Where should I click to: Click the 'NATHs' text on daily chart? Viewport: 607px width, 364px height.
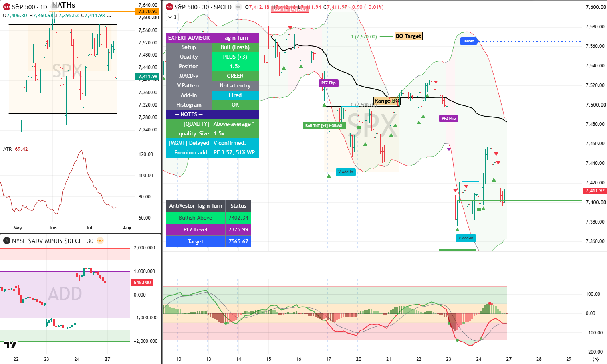point(63,5)
